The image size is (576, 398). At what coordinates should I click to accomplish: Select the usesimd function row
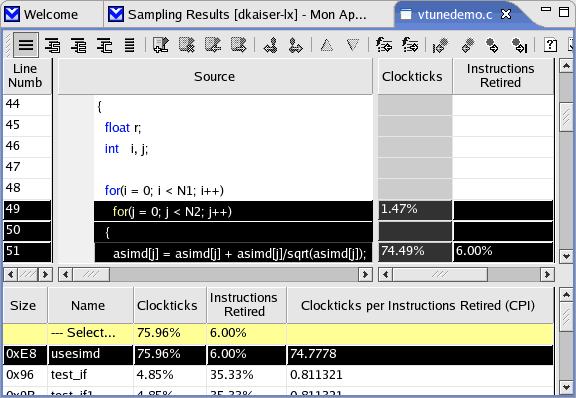pos(278,354)
